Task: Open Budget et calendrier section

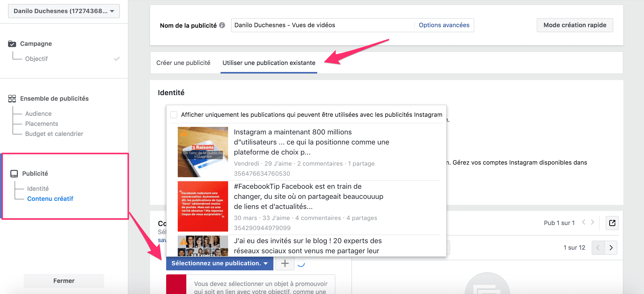Action: (x=54, y=134)
